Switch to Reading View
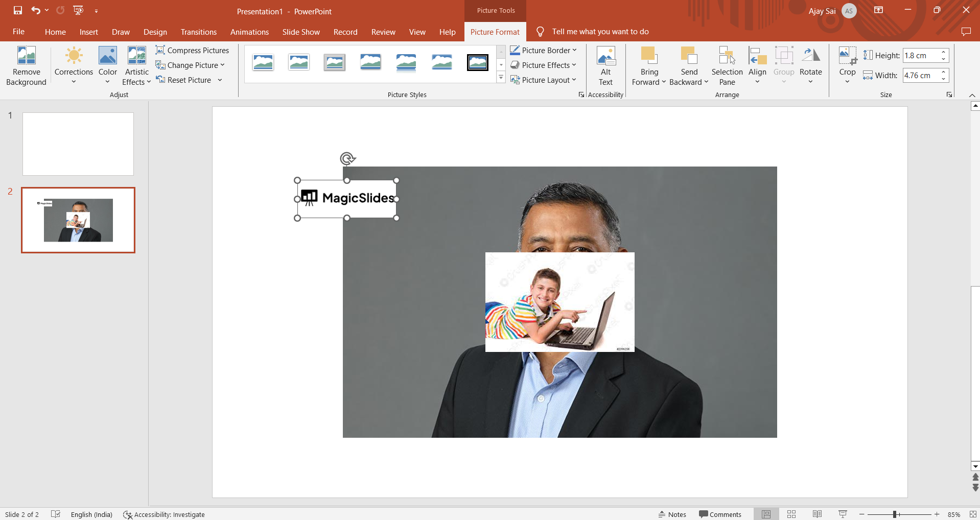This screenshot has width=980, height=520. [817, 514]
